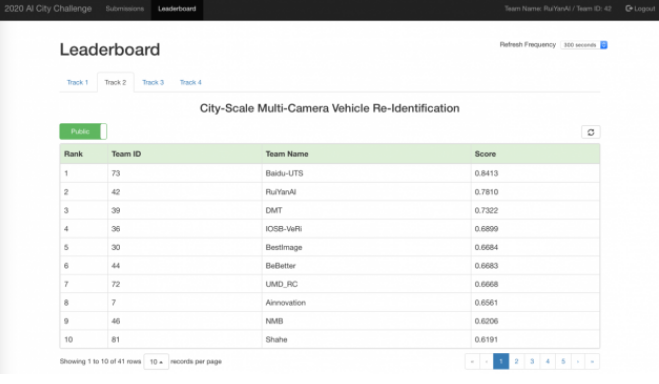Image resolution: width=659 pixels, height=384 pixels.
Task: Jump to first page with double-left arrow
Action: click(x=472, y=361)
